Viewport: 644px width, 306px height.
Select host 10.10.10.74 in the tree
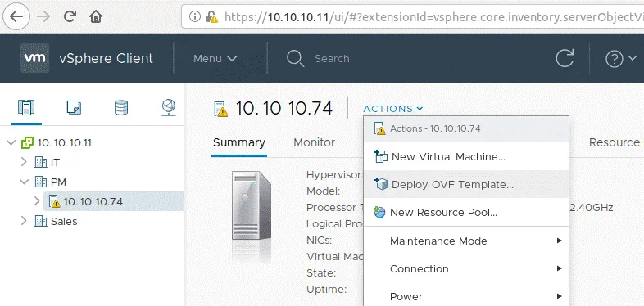[x=93, y=201]
